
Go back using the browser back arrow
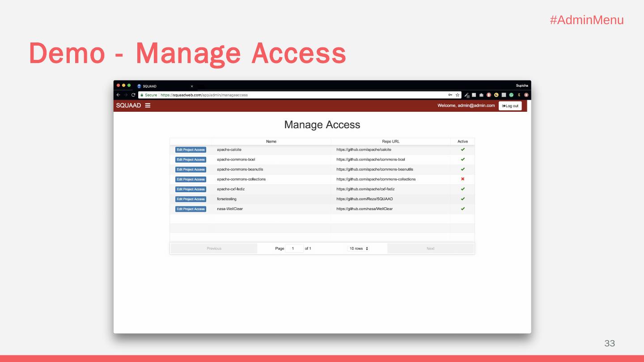tap(118, 95)
